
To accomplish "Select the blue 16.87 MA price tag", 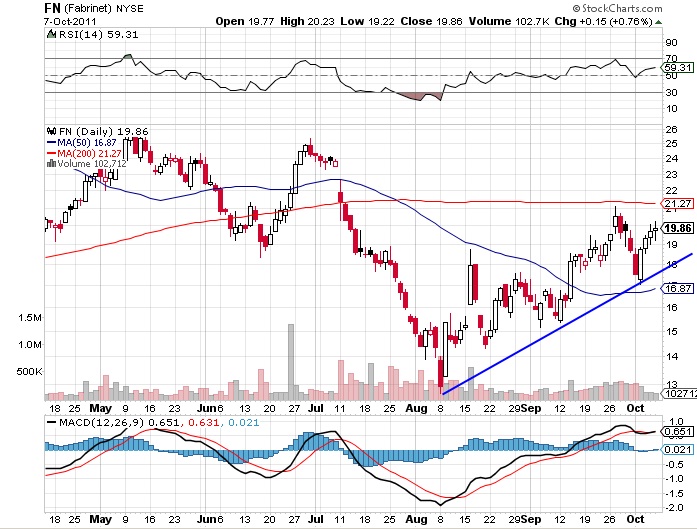I will coord(678,288).
